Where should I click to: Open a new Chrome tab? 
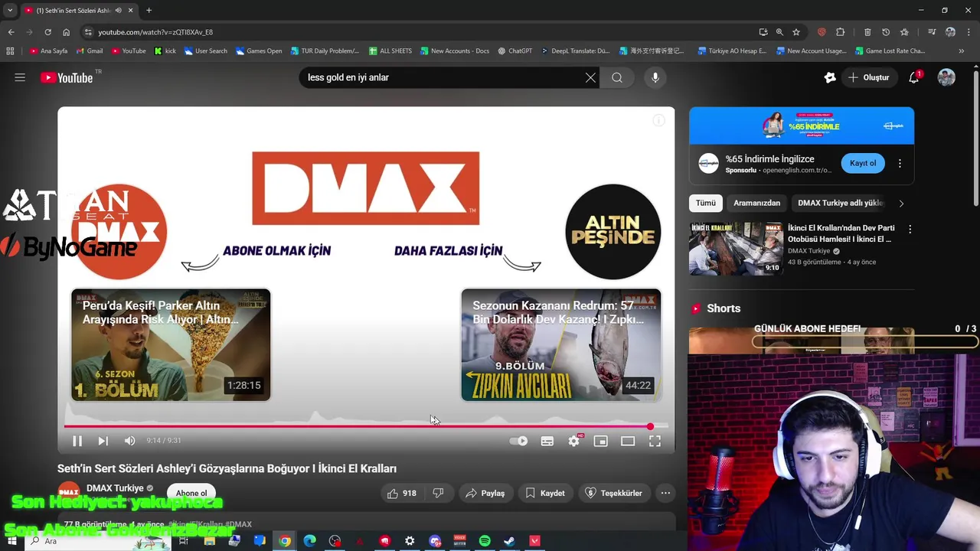tap(149, 11)
